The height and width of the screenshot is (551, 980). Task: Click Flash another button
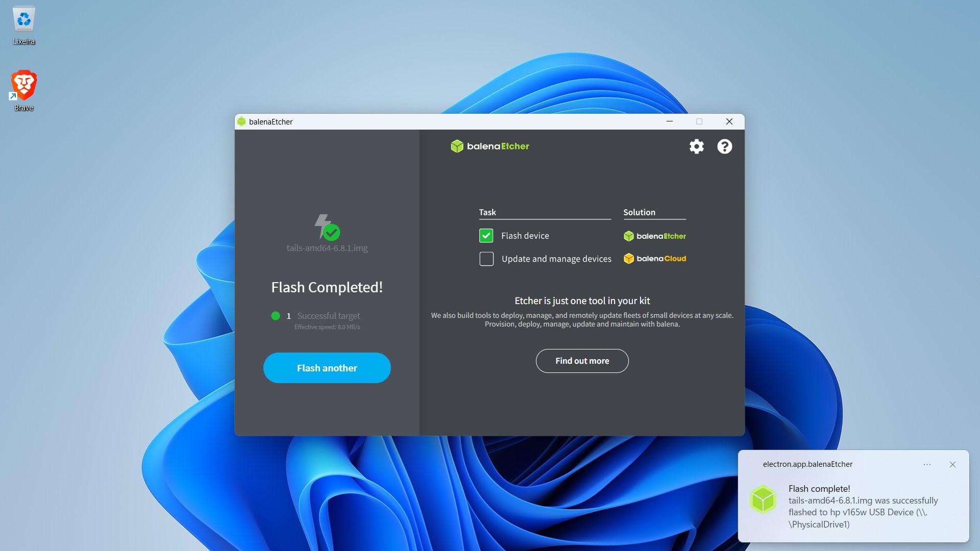click(x=327, y=367)
